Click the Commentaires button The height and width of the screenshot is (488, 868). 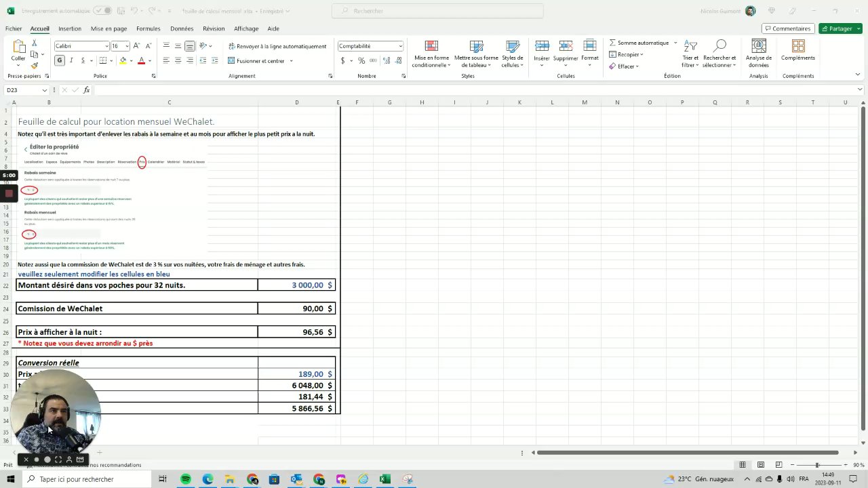point(788,28)
